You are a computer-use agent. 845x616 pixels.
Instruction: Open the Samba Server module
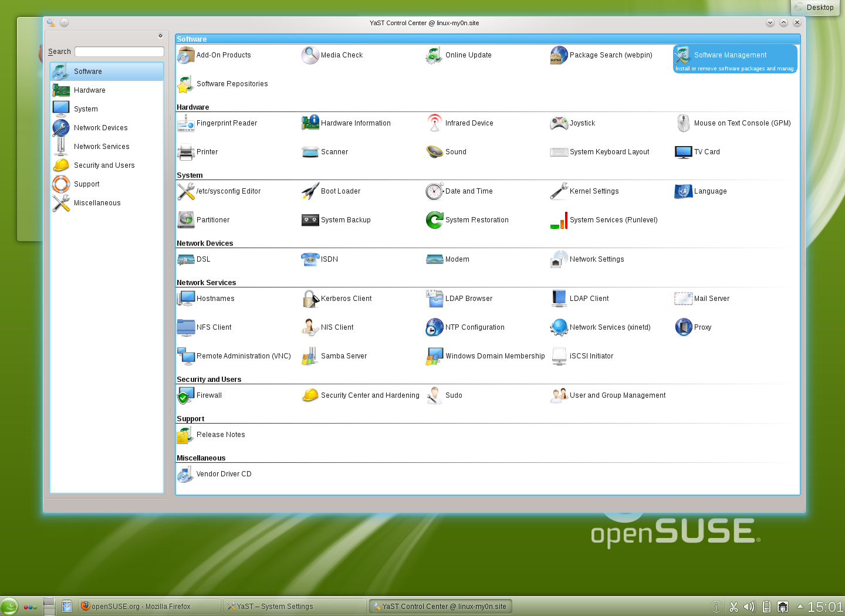click(x=334, y=356)
